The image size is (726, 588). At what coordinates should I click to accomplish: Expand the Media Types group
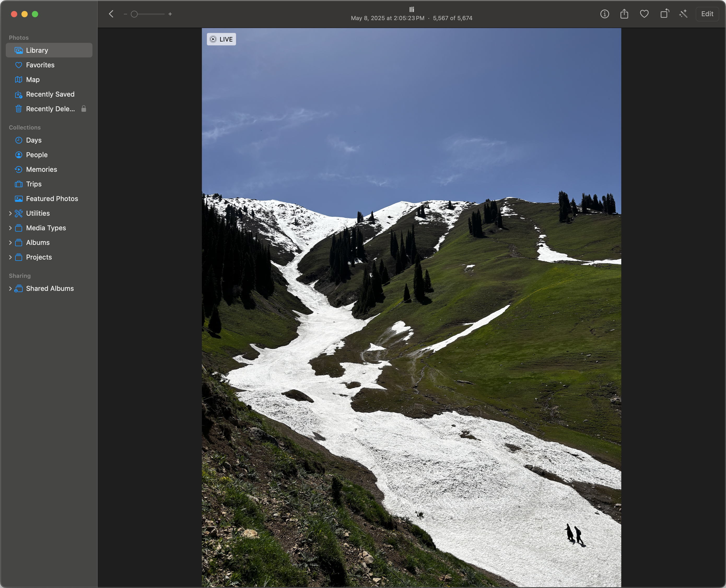pos(10,228)
